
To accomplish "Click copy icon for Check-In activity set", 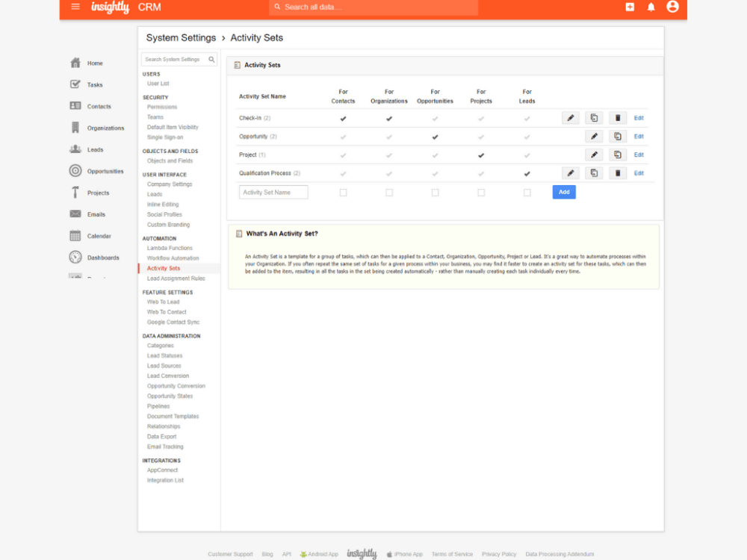I will pos(594,118).
